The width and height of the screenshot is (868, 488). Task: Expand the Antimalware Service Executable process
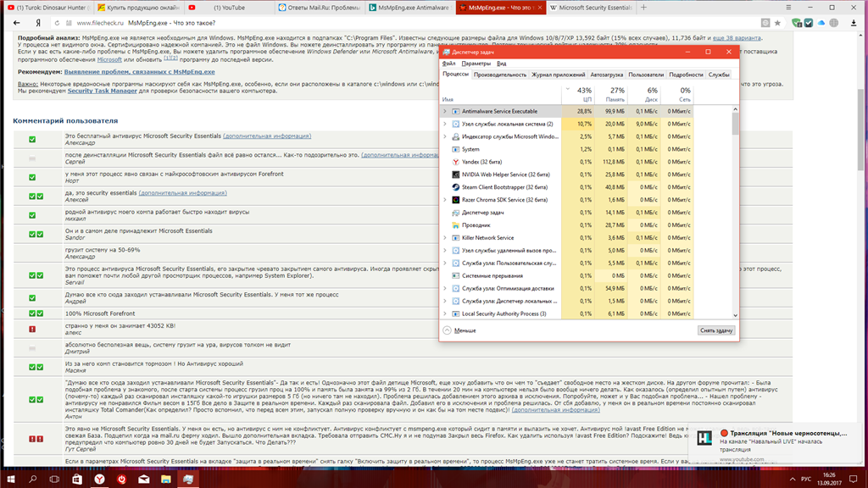click(444, 111)
